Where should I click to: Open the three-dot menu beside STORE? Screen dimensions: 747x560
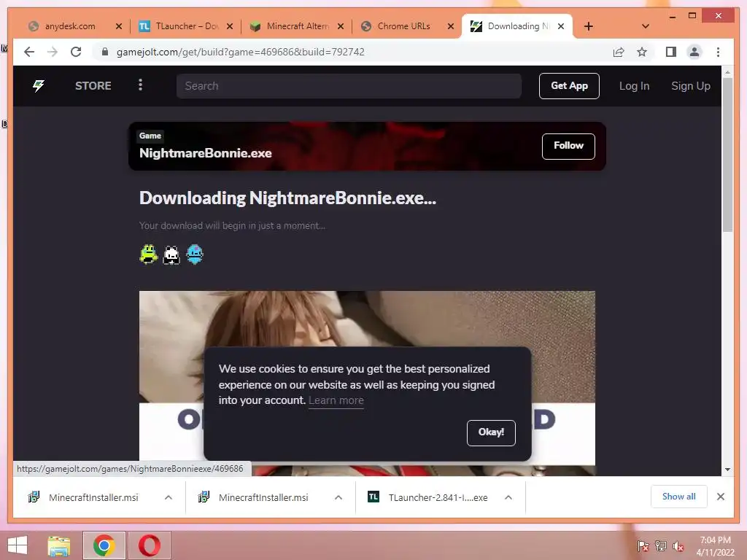[x=140, y=85]
